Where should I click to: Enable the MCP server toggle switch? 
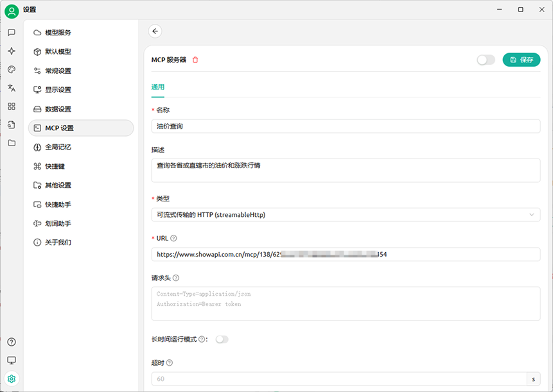[486, 60]
